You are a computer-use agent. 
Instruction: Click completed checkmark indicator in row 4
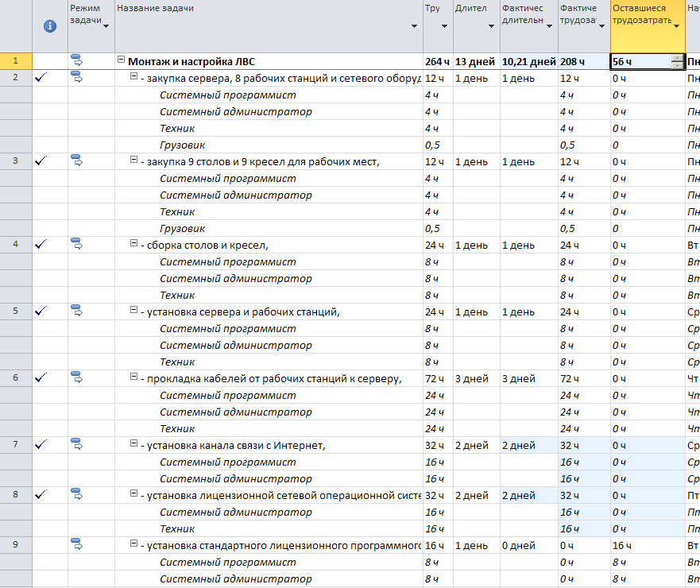tap(41, 244)
